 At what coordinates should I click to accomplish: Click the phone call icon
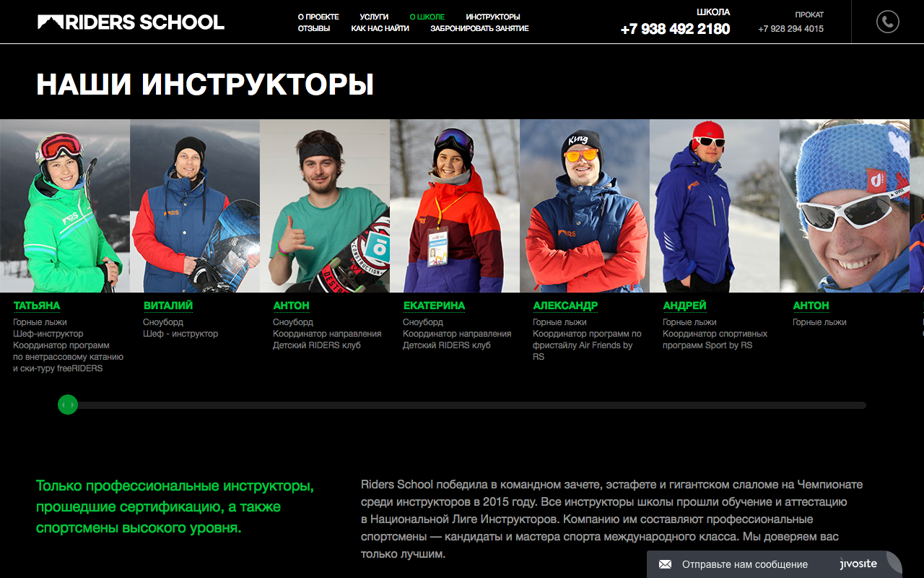click(x=887, y=22)
